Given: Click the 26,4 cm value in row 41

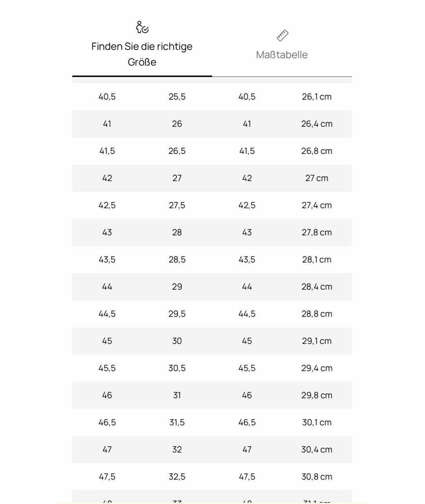Looking at the screenshot, I should (317, 124).
